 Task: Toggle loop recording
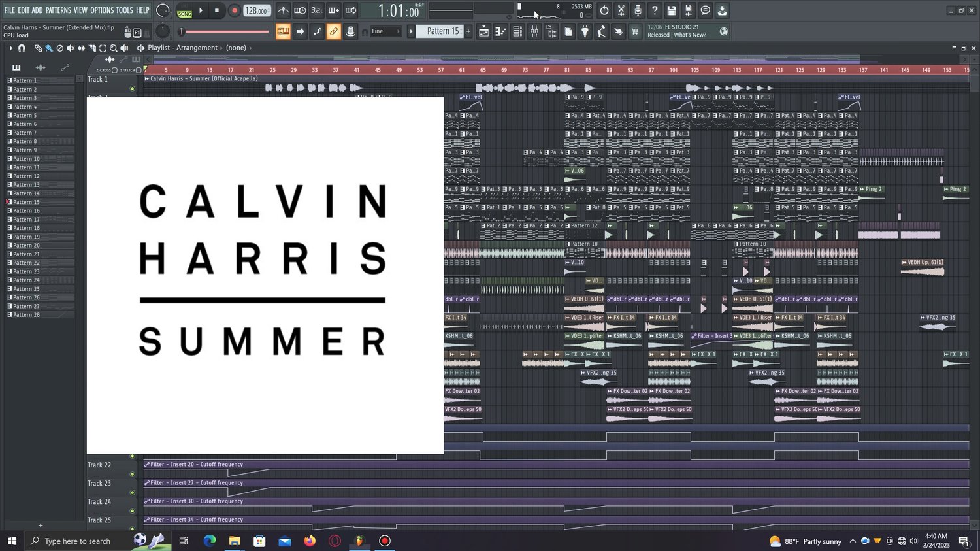(351, 10)
